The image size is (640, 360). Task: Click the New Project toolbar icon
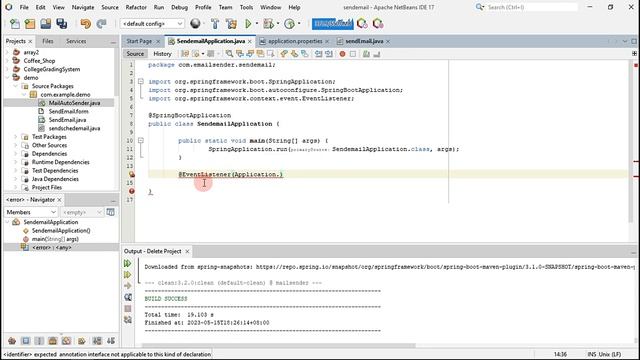click(30, 24)
